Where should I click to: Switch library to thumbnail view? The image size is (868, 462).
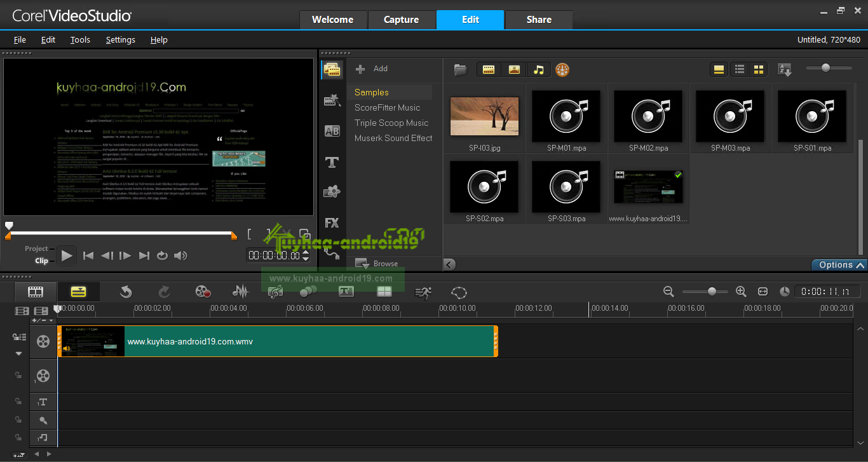pyautogui.click(x=758, y=69)
